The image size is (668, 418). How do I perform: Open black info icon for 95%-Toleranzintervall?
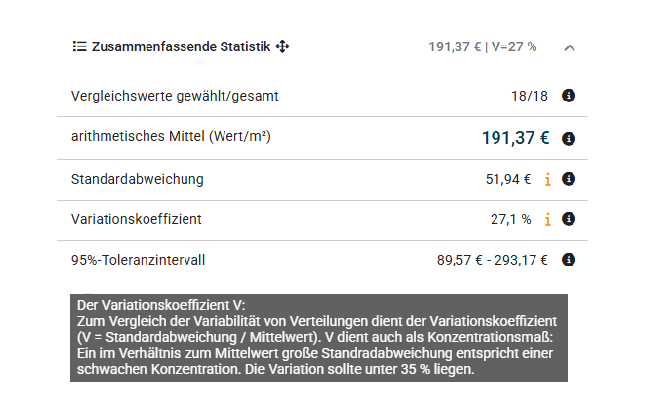pyautogui.click(x=568, y=259)
